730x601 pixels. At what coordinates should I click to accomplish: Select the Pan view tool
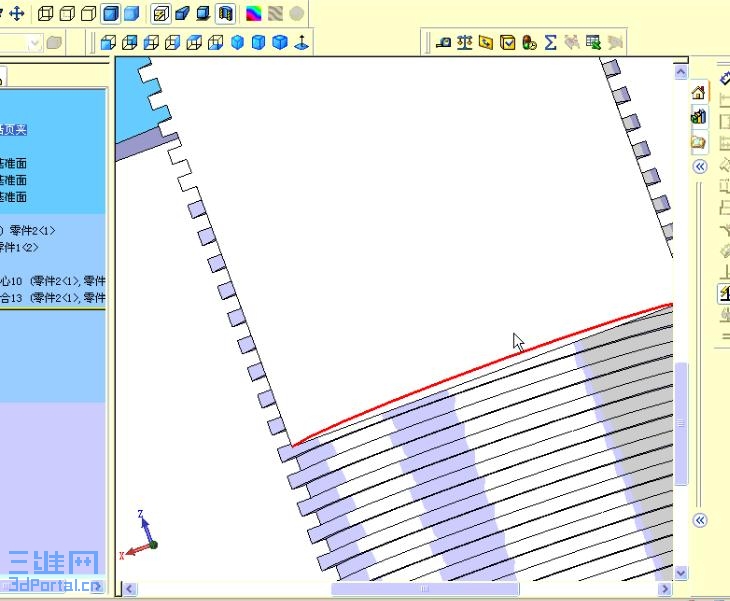click(x=16, y=14)
